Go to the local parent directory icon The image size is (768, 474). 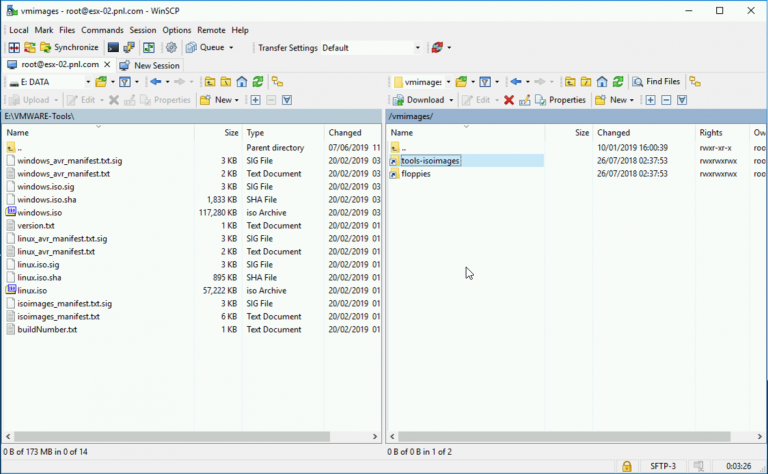pos(210,82)
